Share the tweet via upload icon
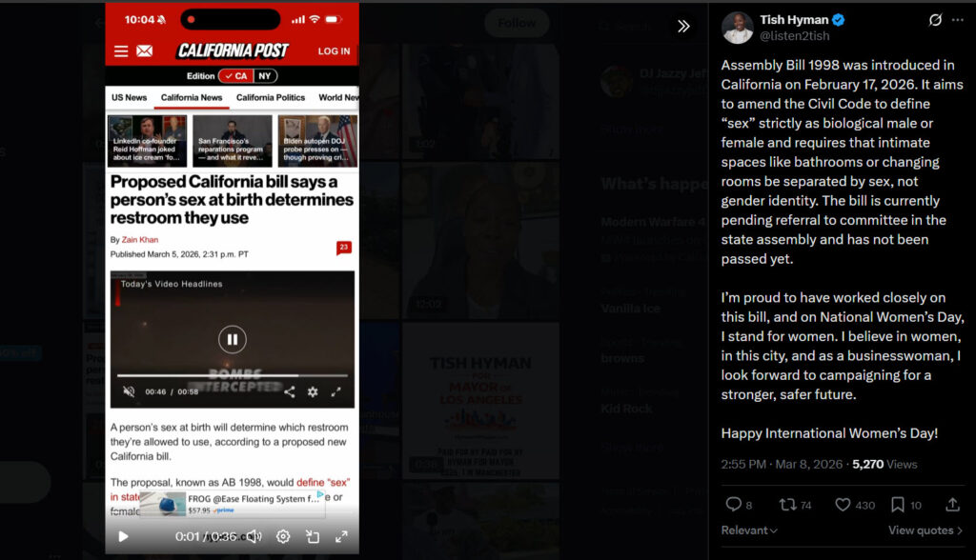Viewport: 976px width, 560px height. [952, 505]
